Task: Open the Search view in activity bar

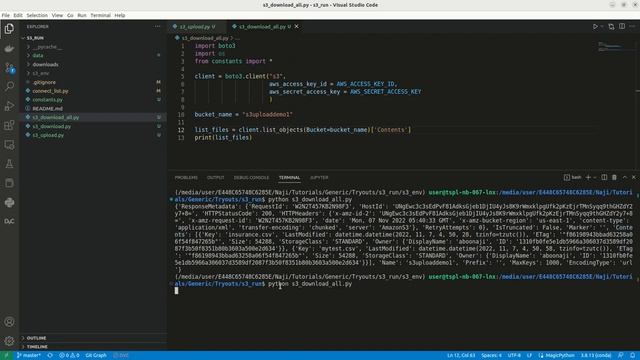Action: coord(9,87)
